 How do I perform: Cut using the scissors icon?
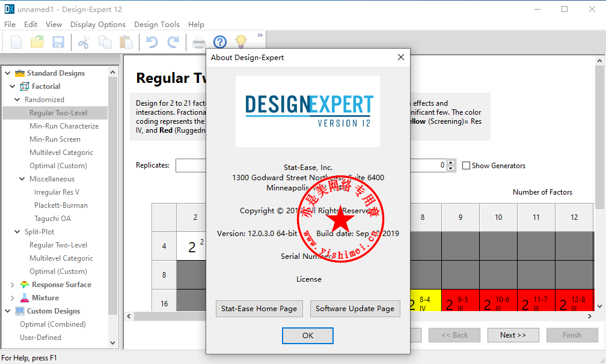point(84,42)
